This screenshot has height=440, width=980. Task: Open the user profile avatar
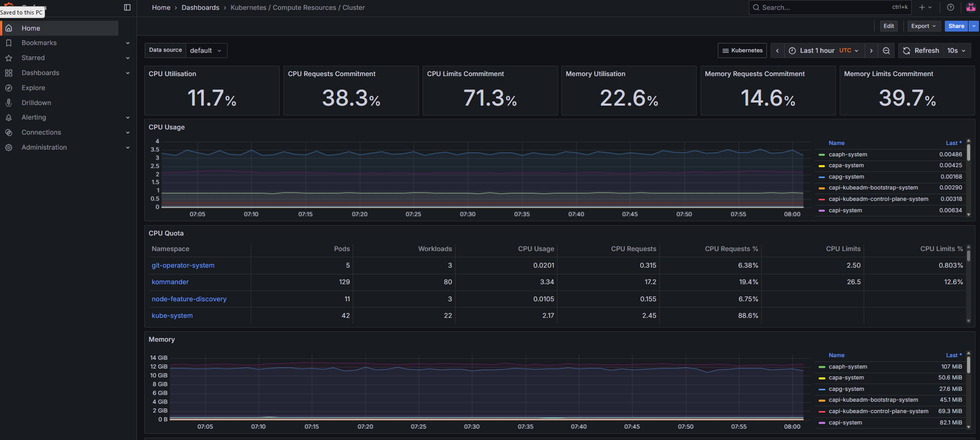coord(971,7)
